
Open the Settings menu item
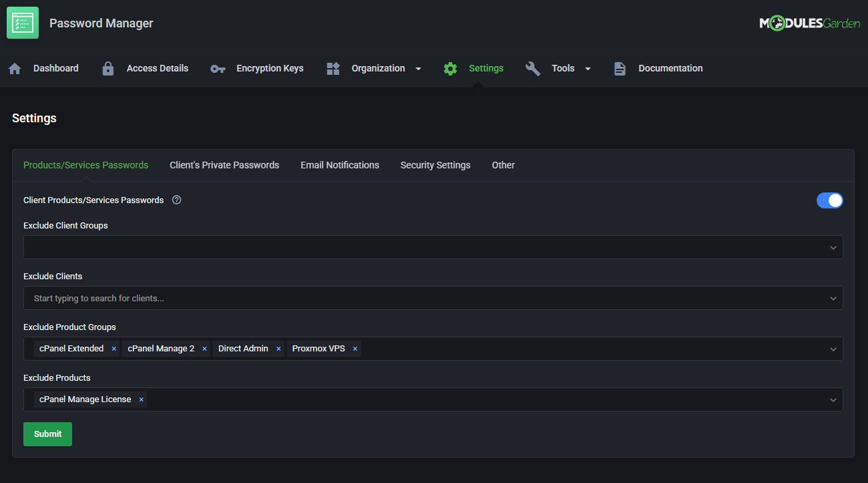pos(486,68)
